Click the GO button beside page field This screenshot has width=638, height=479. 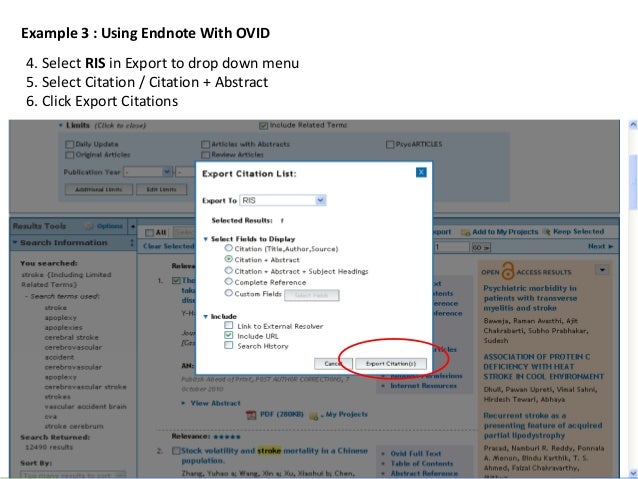[x=481, y=247]
